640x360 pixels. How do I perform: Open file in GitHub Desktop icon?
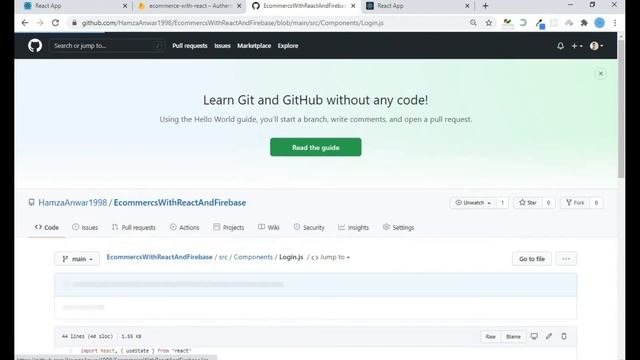click(x=534, y=336)
